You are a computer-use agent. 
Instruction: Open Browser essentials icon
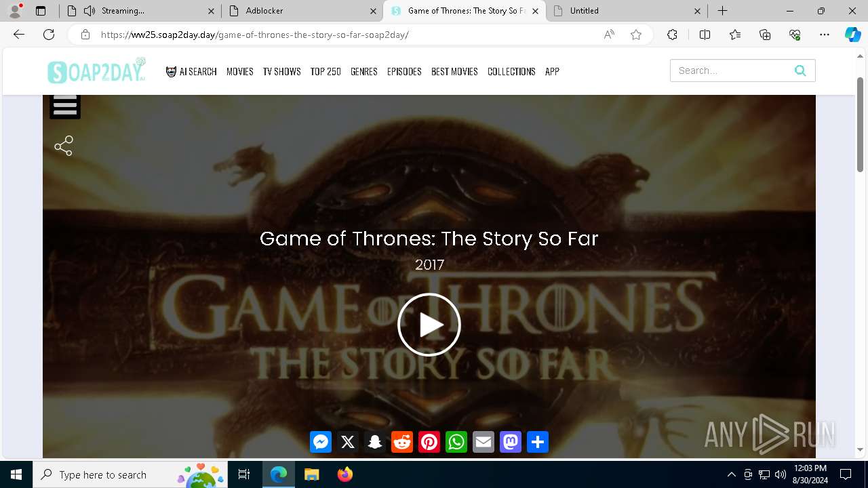coord(795,35)
